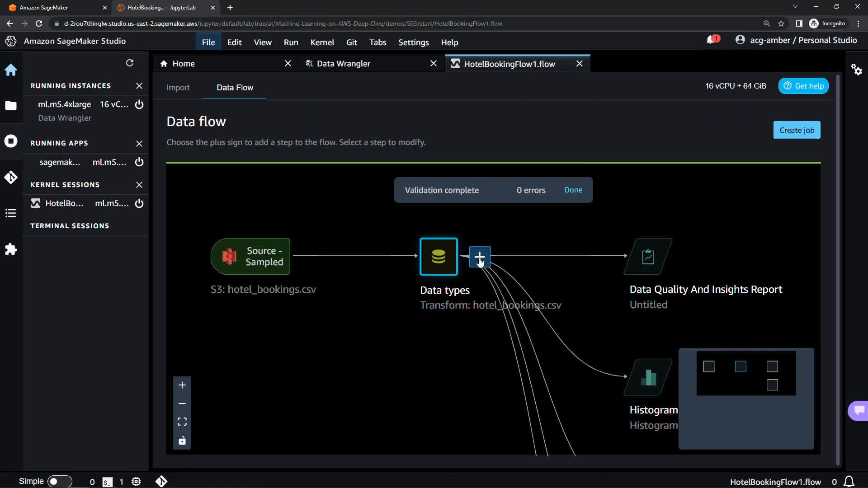Open the extension manager puzzle icon
868x488 pixels.
[x=11, y=249]
